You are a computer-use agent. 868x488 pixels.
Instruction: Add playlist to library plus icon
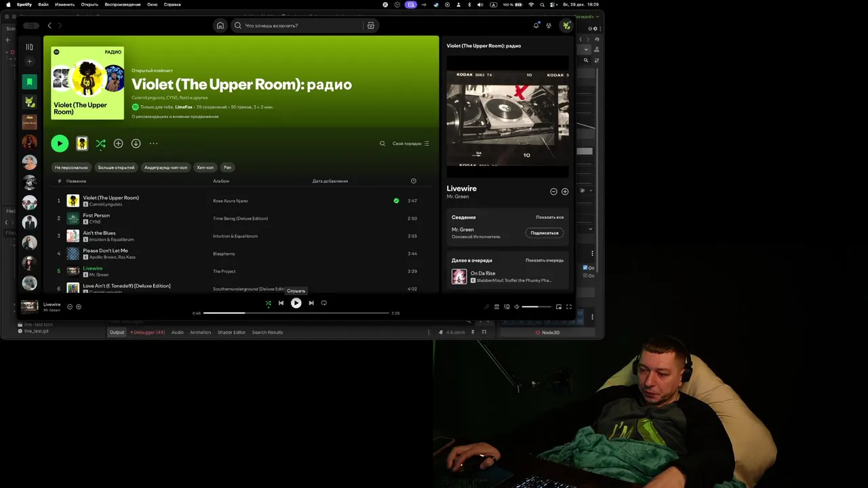click(x=118, y=144)
